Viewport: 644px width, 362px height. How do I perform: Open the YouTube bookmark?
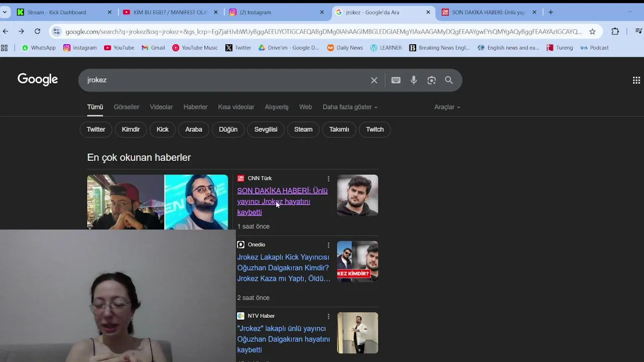pyautogui.click(x=119, y=48)
